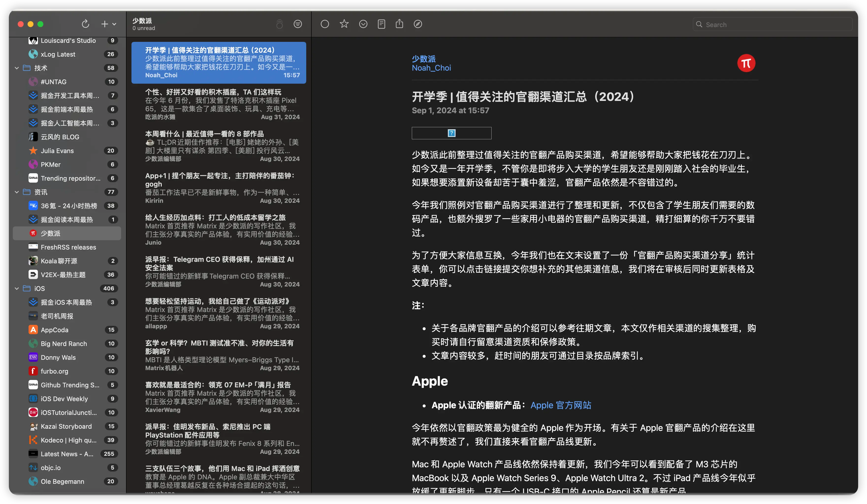The image size is (867, 504).
Task: Select the furbo.org feed
Action: pos(67,371)
